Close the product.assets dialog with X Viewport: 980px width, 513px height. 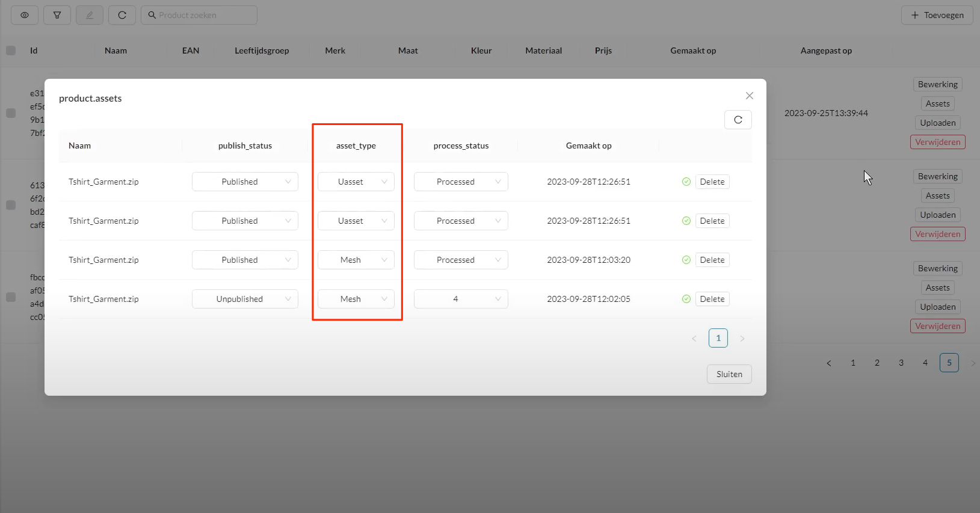[x=750, y=96]
